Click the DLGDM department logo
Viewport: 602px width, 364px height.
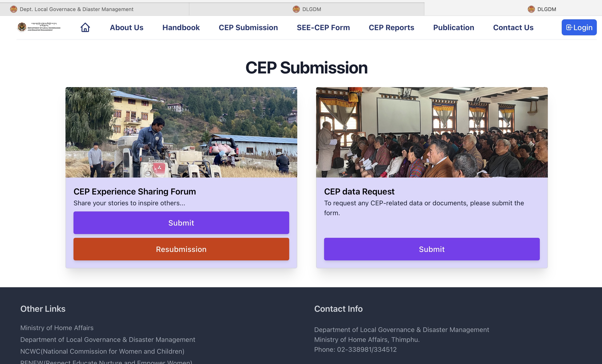pyautogui.click(x=39, y=27)
